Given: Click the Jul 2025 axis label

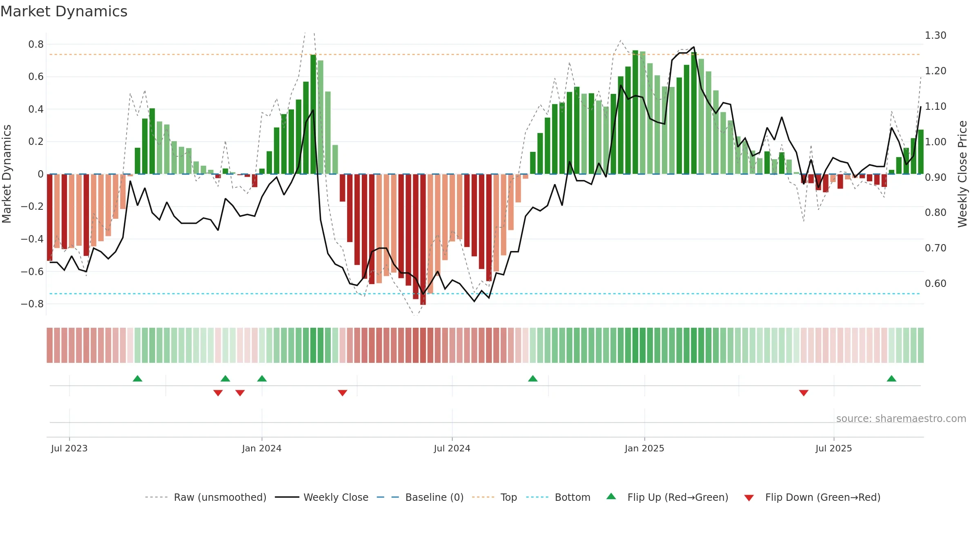Looking at the screenshot, I should point(834,448).
